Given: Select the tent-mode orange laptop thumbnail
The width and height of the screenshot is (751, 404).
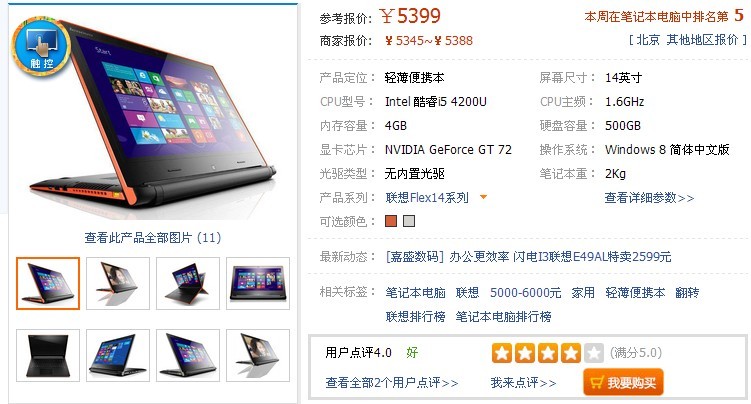Looking at the screenshot, I should (188, 283).
